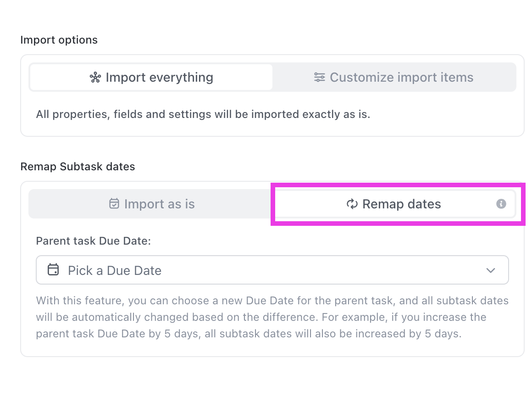Image resolution: width=532 pixels, height=414 pixels.
Task: Click the network icon on Import everything
Action: point(95,77)
